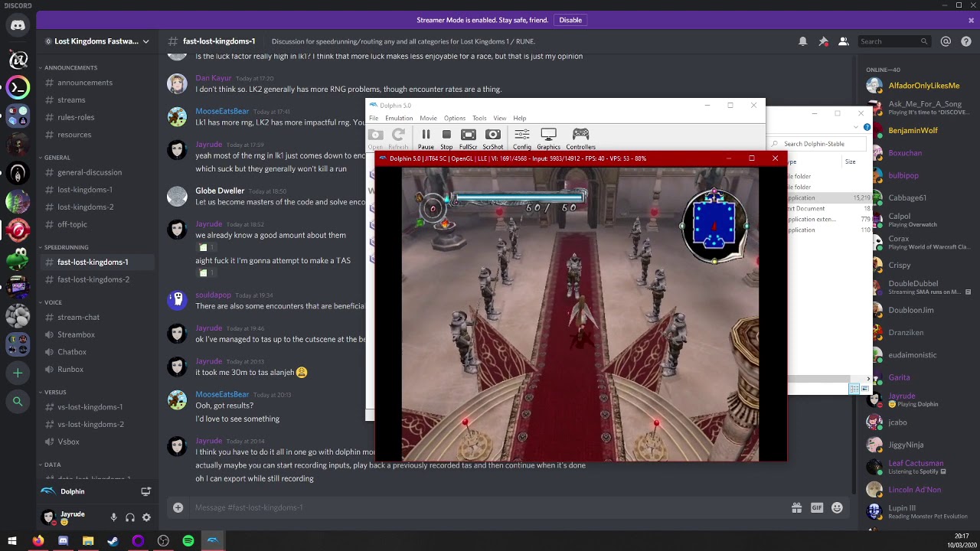Sort by the Size column in Explorer

pyautogui.click(x=850, y=161)
